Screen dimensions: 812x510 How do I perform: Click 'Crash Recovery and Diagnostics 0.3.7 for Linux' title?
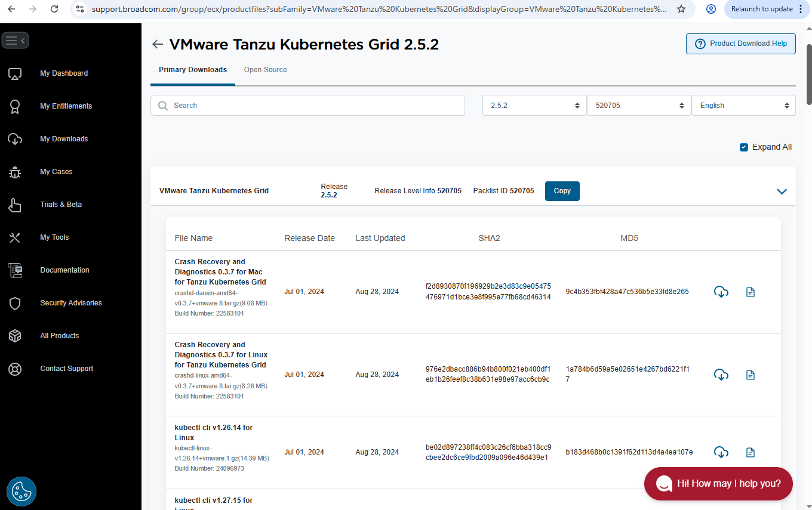point(221,355)
